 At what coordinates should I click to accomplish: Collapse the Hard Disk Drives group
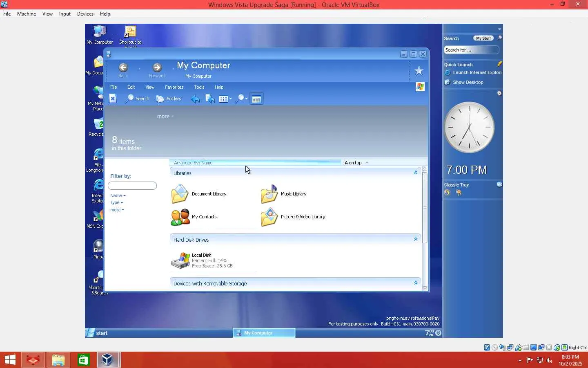416,239
